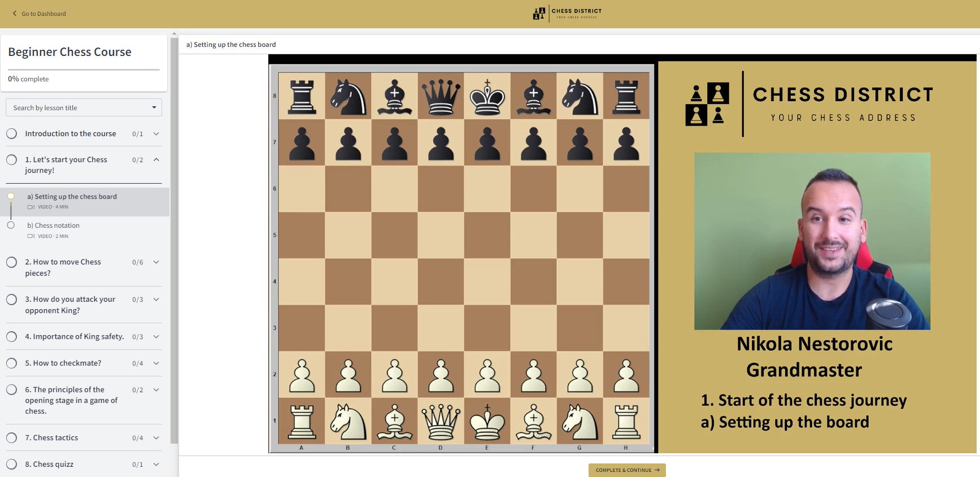Click the black knight on b8
980x477 pixels.
348,97
